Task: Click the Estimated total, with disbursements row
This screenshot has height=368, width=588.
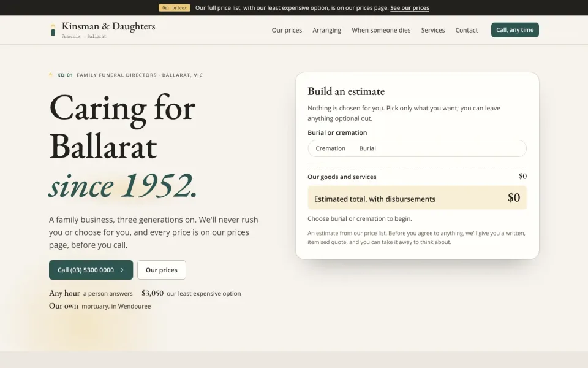Action: pyautogui.click(x=417, y=197)
